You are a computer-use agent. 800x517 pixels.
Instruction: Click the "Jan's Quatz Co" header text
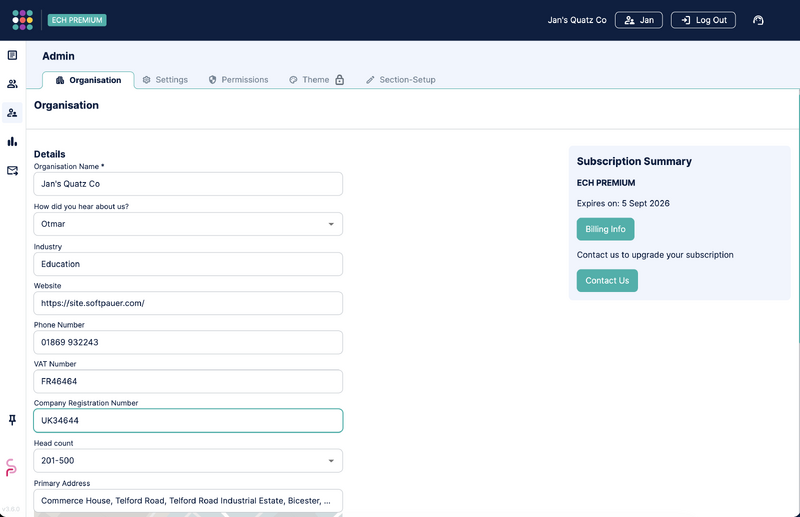click(577, 20)
